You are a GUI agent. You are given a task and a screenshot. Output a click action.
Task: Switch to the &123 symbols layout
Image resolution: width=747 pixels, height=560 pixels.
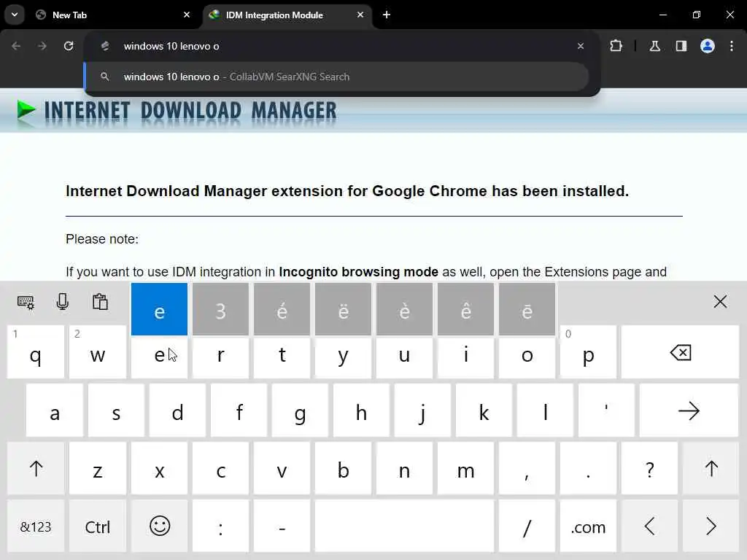coord(36,526)
